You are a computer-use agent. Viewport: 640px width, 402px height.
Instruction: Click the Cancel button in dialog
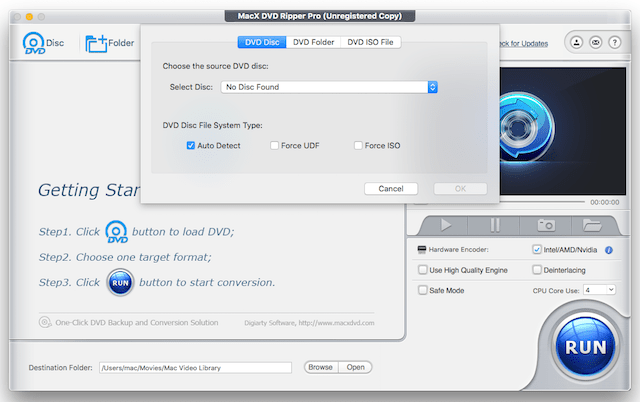pos(391,189)
